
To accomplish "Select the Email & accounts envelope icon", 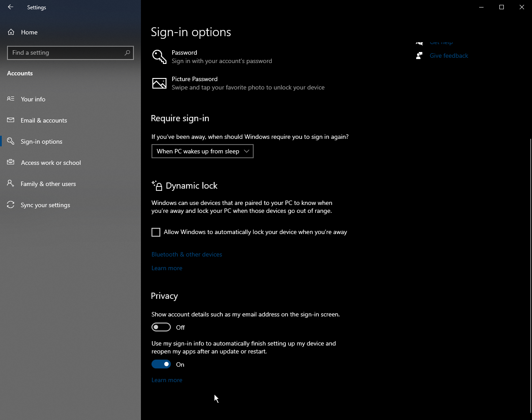I will [x=10, y=120].
